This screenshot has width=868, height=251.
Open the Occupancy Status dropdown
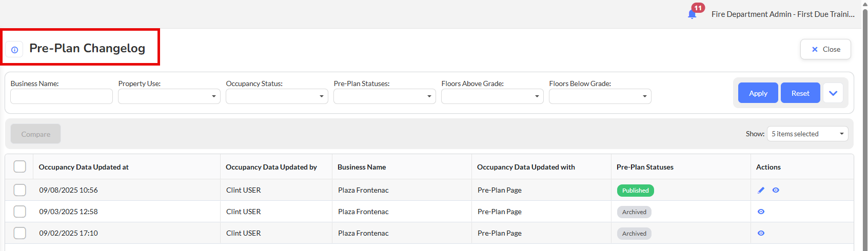(277, 96)
